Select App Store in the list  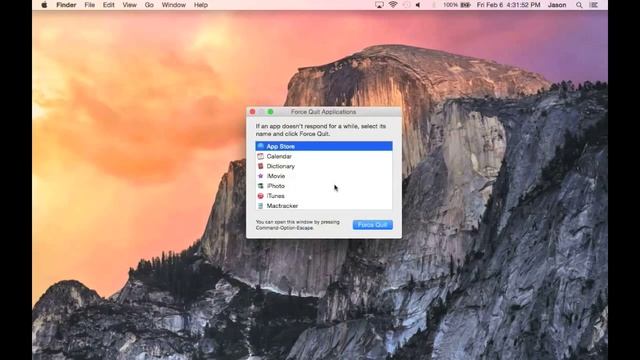324,146
